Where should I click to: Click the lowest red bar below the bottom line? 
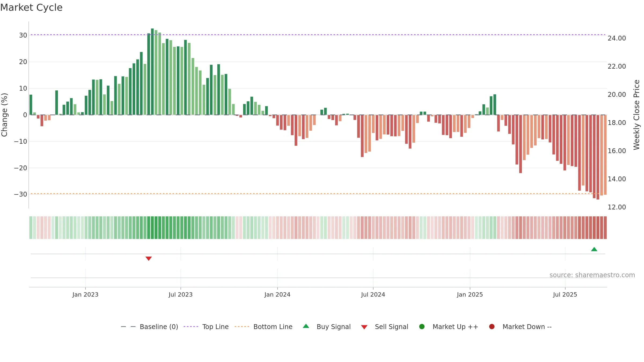(598, 157)
